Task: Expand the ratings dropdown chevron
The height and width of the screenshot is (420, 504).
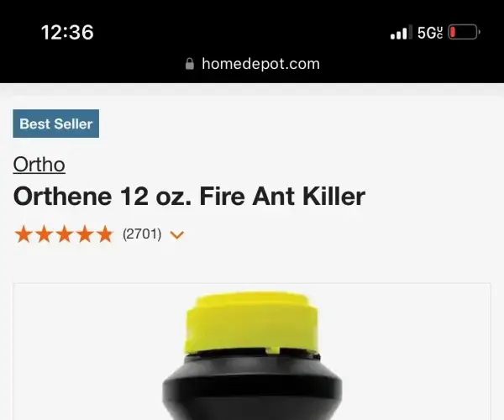Action: (x=176, y=235)
